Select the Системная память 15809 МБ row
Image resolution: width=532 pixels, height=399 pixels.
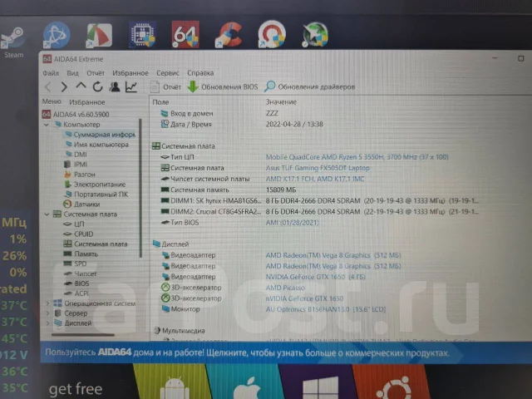[319, 190]
